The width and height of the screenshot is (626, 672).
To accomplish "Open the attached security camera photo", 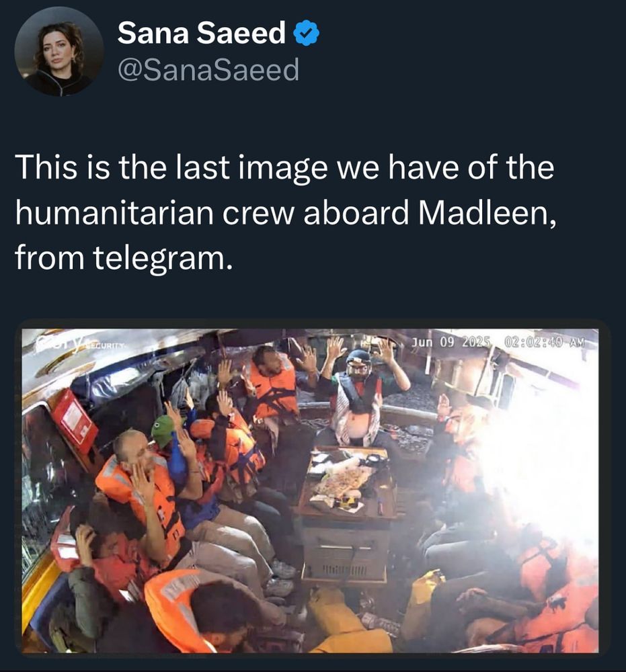I will coord(310,491).
